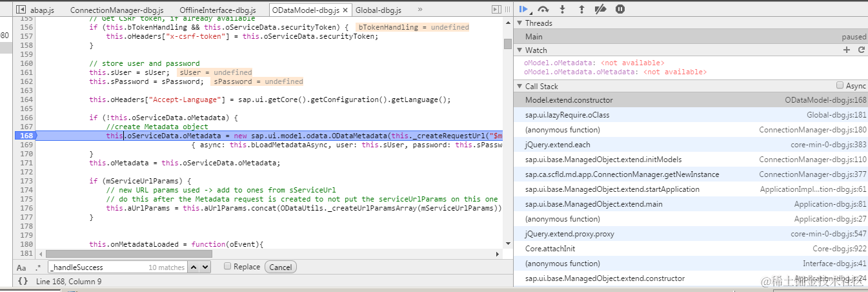Select watch expression oModel.oMetadata.oMetadata
The height and width of the screenshot is (292, 868).
pyautogui.click(x=615, y=72)
